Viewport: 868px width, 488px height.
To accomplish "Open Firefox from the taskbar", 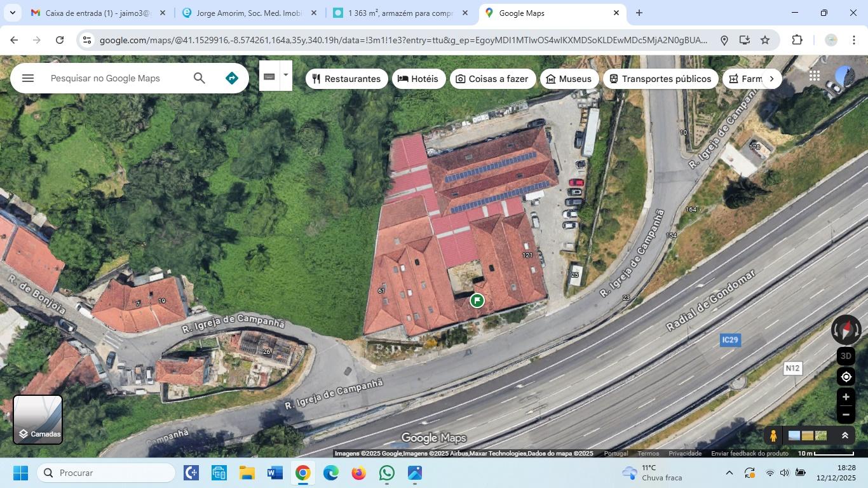I will click(x=359, y=473).
